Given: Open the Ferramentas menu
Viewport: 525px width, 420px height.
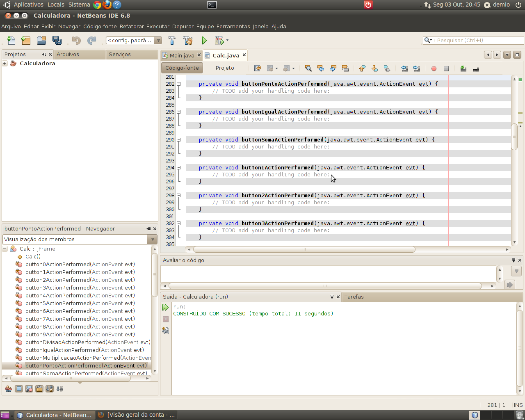Looking at the screenshot, I should (233, 26).
